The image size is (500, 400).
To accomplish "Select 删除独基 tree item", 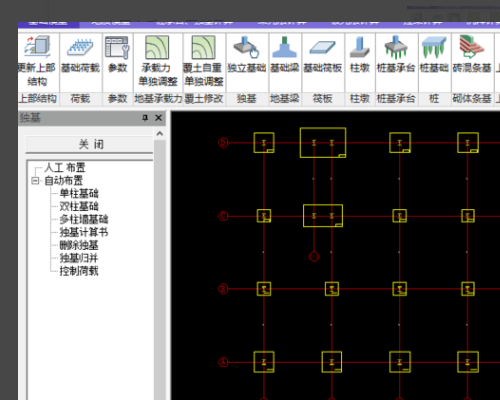I will [79, 245].
